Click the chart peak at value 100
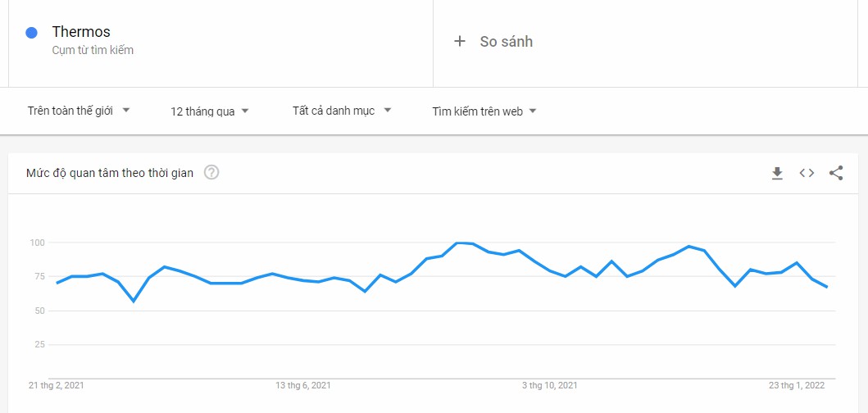 coord(459,243)
